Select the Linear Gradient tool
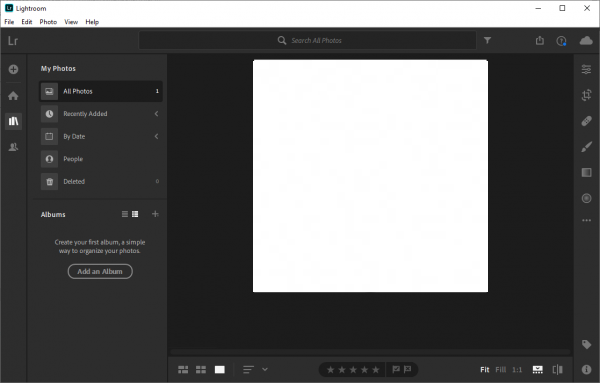The width and height of the screenshot is (600, 383). coord(586,173)
